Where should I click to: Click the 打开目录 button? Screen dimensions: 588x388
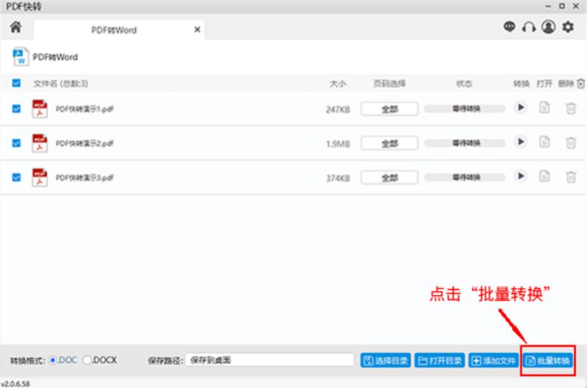[440, 361]
